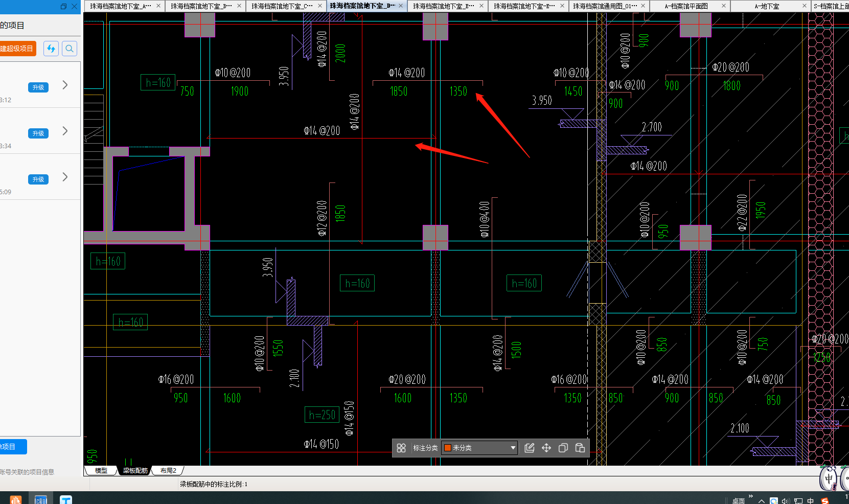
Task: Click the orange color swatch for 未分类
Action: 448,448
